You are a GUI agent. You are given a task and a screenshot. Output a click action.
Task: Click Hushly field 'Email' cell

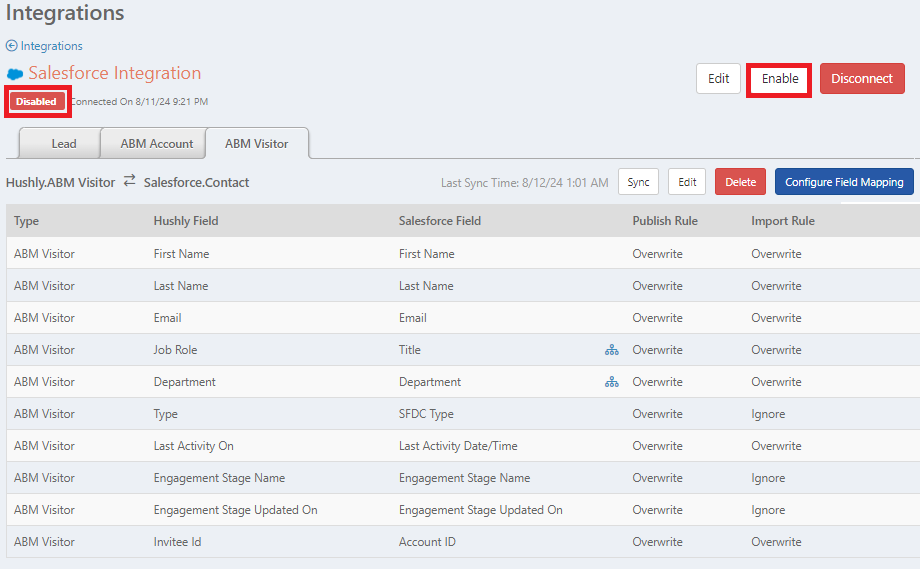pos(167,318)
